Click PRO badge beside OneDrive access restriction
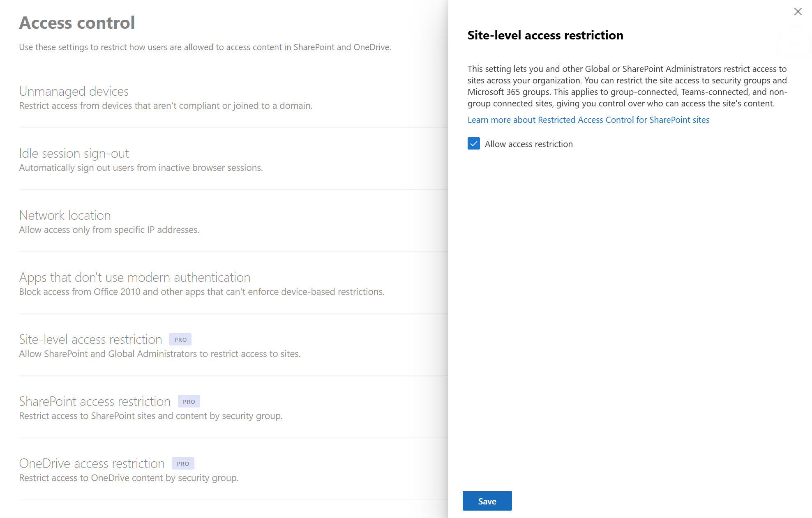Image resolution: width=812 pixels, height=518 pixels. click(x=183, y=464)
